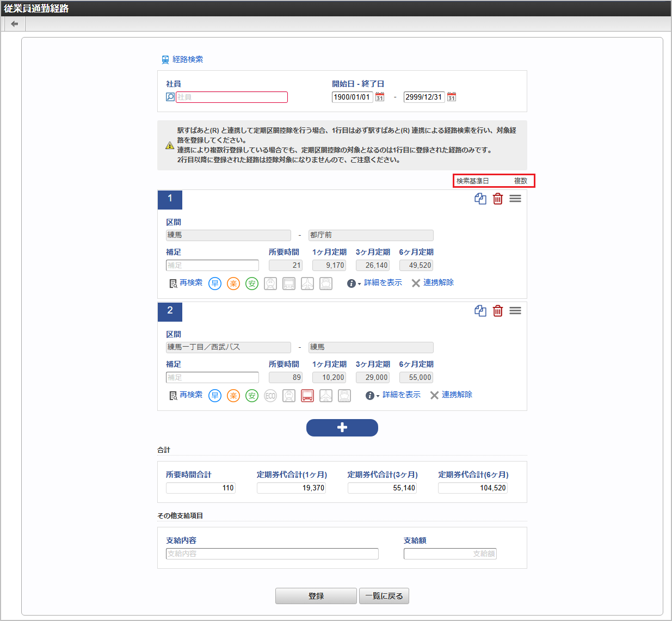Click the back arrow in the toolbar
Screen dimensions: 672x621
[14, 24]
